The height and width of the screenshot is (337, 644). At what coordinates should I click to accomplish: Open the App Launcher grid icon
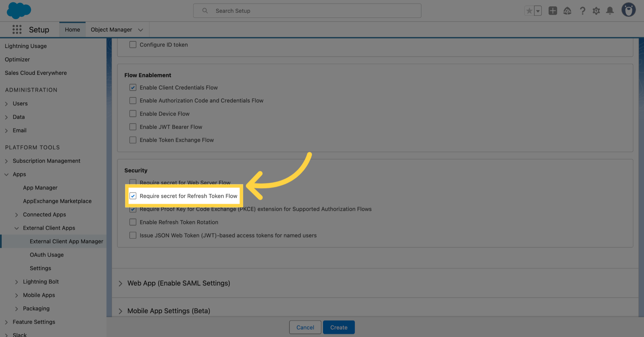pyautogui.click(x=17, y=30)
